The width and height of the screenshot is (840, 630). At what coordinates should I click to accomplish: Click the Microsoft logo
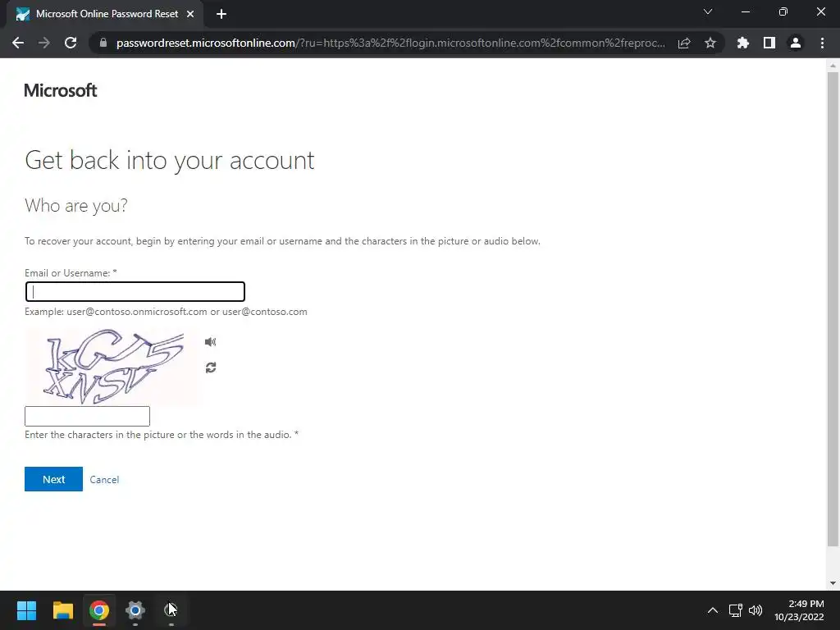point(61,90)
